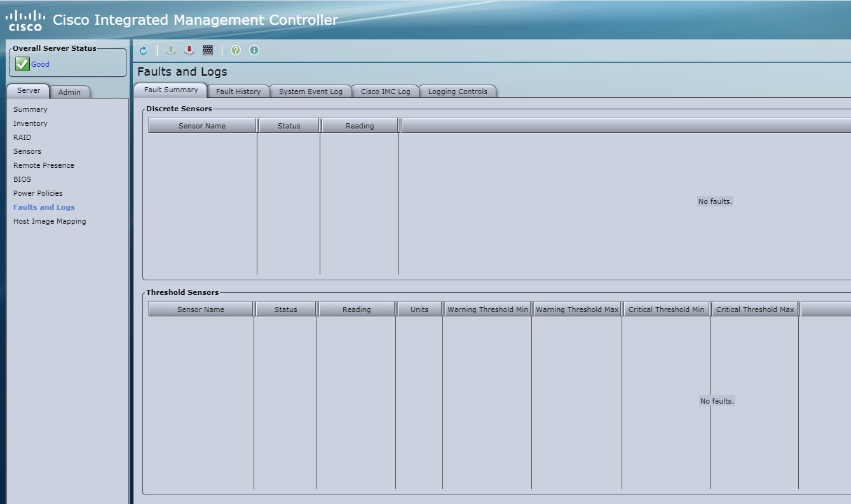Click Threshold Sensors Reading column header
The image size is (851, 504).
click(x=357, y=310)
